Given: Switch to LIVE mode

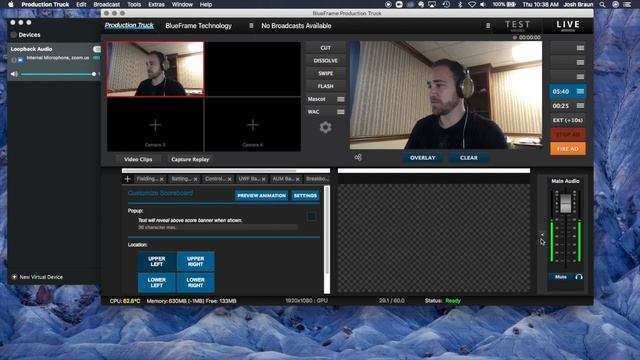Looking at the screenshot, I should 568,26.
